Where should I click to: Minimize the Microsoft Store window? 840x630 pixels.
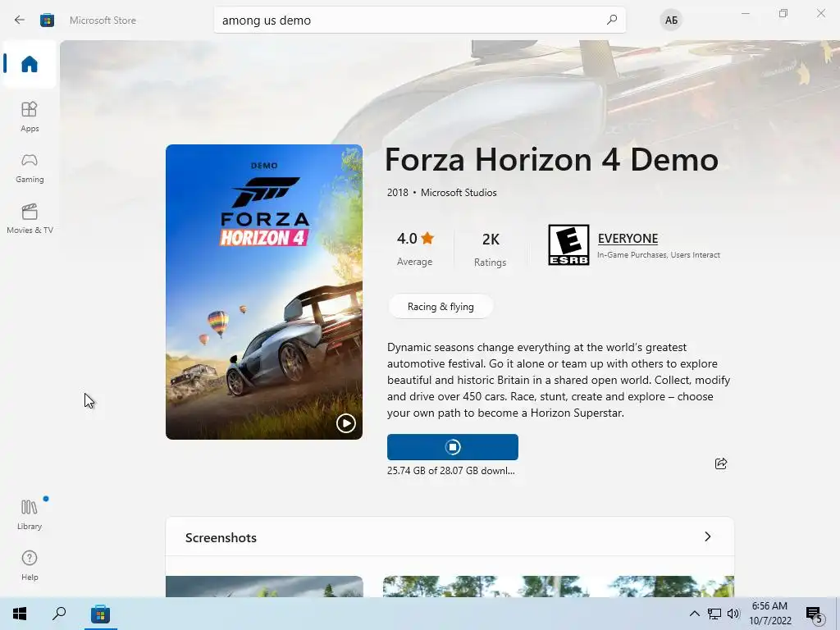pos(745,13)
